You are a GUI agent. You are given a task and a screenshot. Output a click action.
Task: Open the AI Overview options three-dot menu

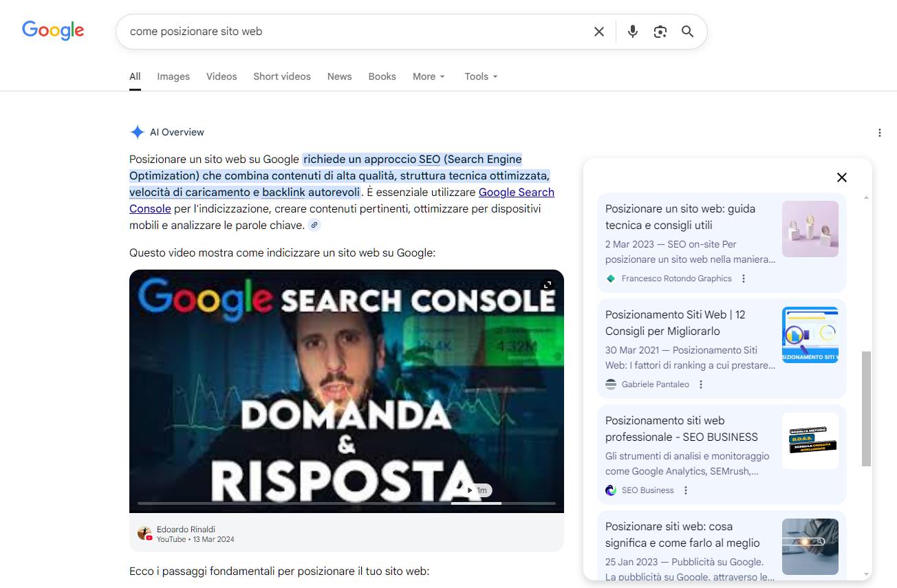880,132
